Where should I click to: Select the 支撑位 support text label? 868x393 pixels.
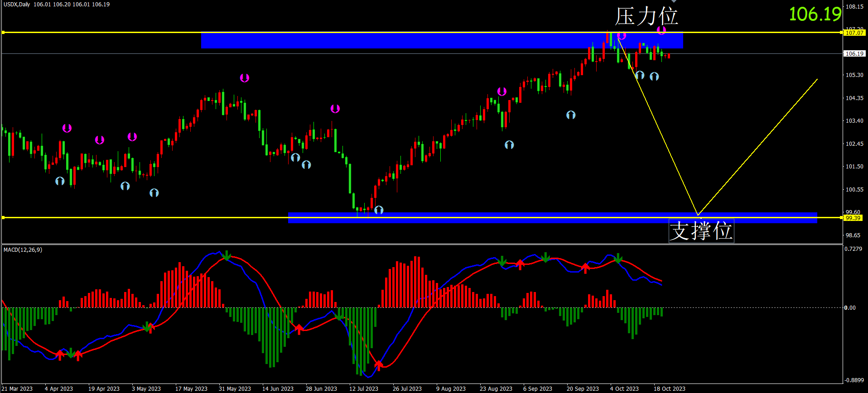tap(701, 231)
